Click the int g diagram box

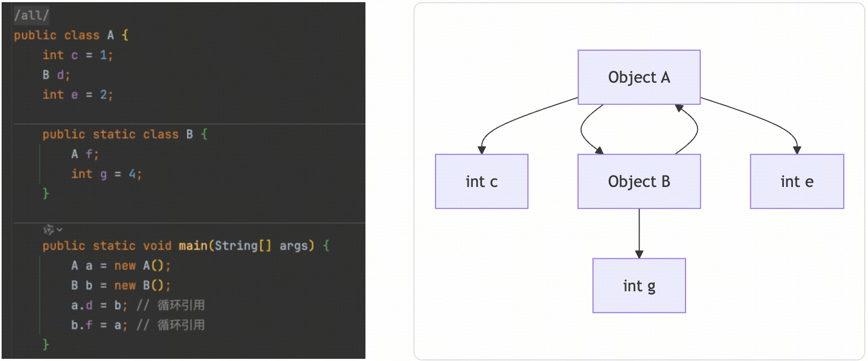(x=639, y=286)
